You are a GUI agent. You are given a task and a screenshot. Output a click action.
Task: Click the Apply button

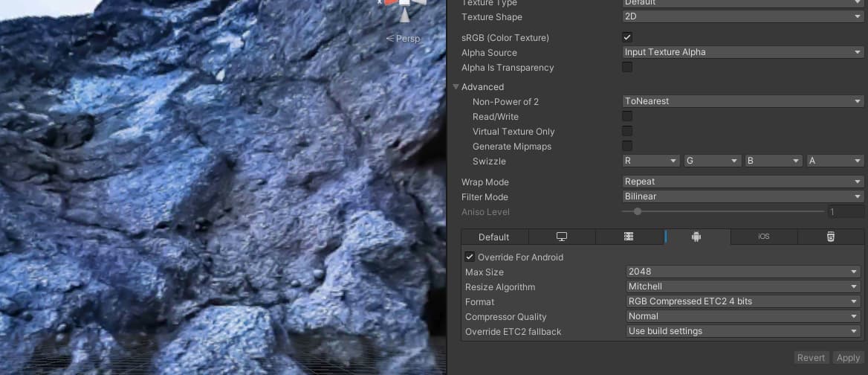click(x=848, y=358)
